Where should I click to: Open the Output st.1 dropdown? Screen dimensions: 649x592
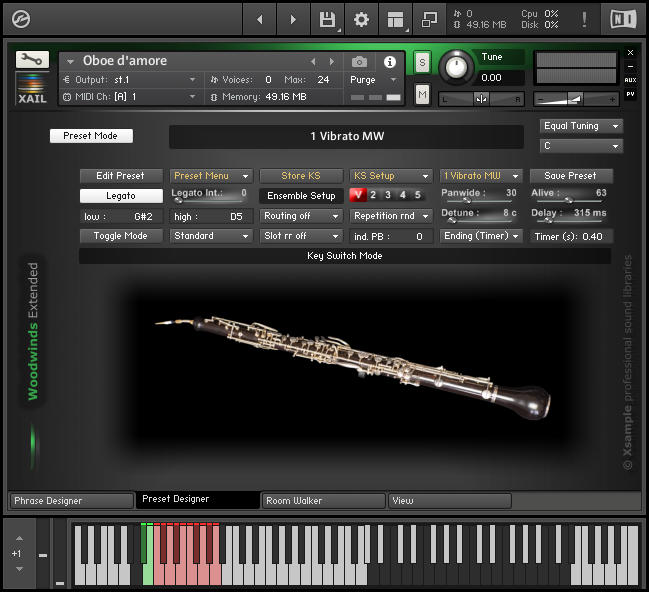click(x=130, y=79)
